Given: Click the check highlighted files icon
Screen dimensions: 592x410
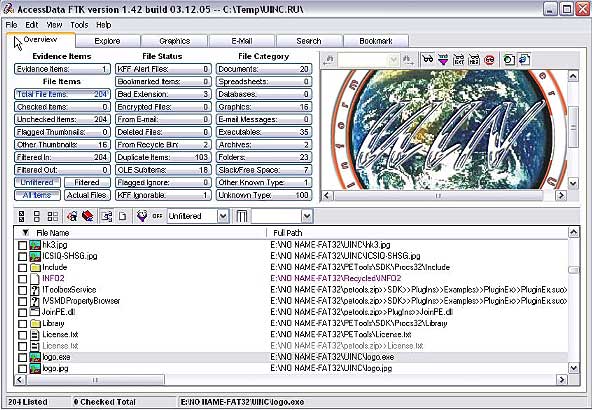Looking at the screenshot, I should pyautogui.click(x=52, y=216).
